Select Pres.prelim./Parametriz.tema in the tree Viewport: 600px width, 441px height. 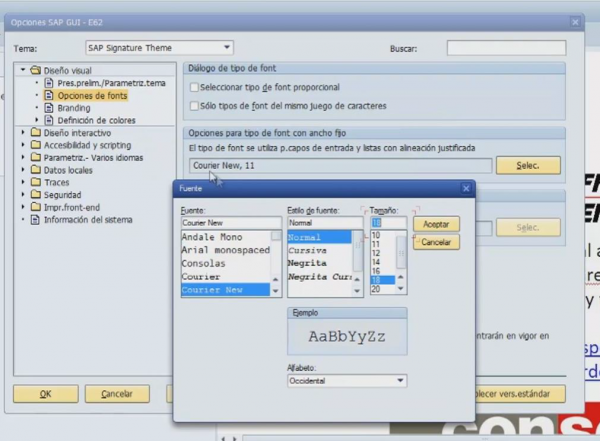point(111,83)
